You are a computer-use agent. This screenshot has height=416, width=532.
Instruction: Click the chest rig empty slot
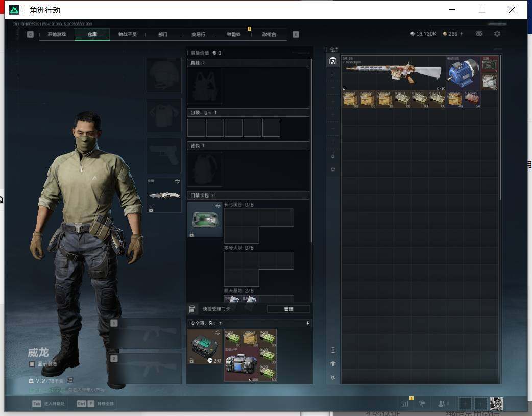[x=205, y=86]
